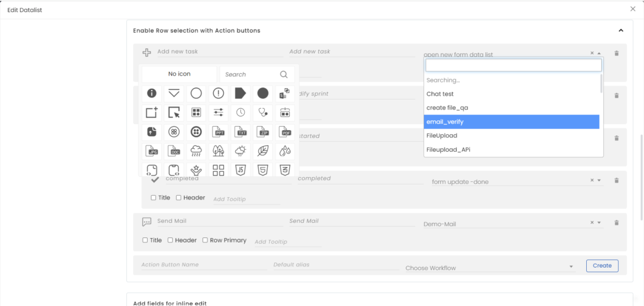Collapse the Enable Row selection section

click(621, 30)
